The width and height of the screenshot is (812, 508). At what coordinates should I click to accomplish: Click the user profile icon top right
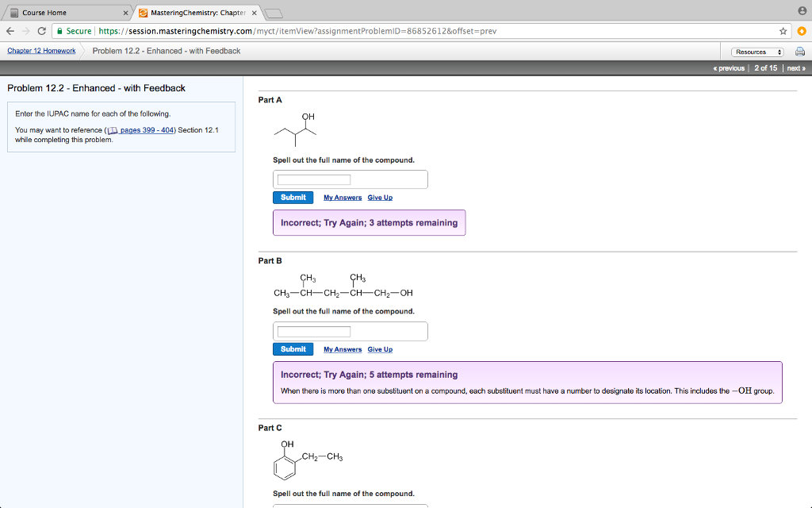pos(802,9)
